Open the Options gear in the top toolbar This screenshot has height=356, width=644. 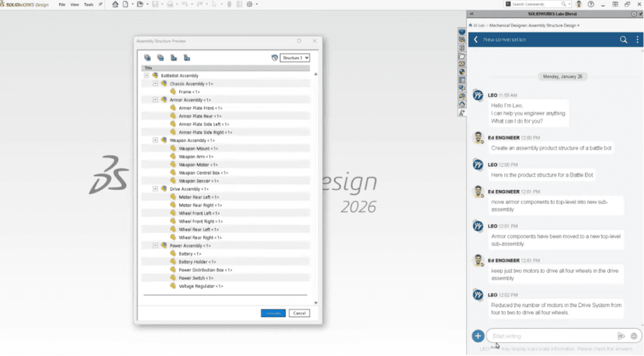pyautogui.click(x=250, y=4)
